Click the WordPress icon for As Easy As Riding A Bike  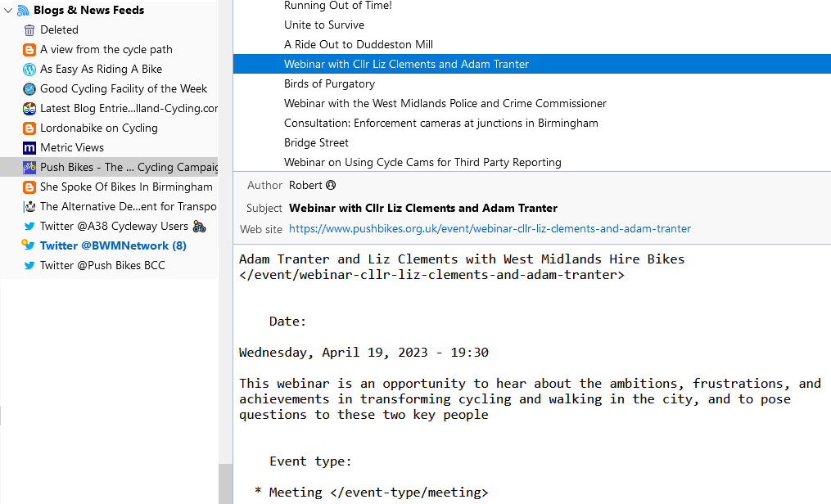point(29,69)
